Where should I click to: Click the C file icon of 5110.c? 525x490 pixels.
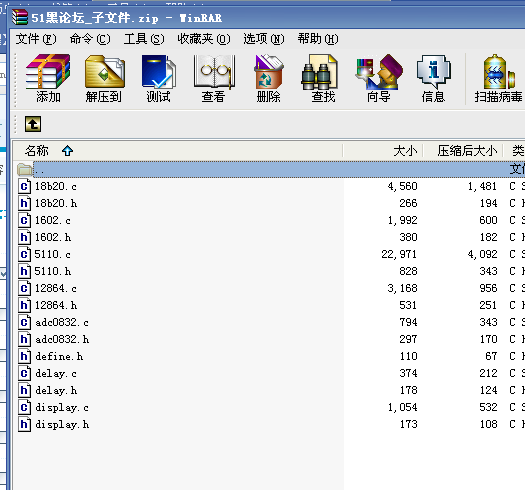[24, 255]
